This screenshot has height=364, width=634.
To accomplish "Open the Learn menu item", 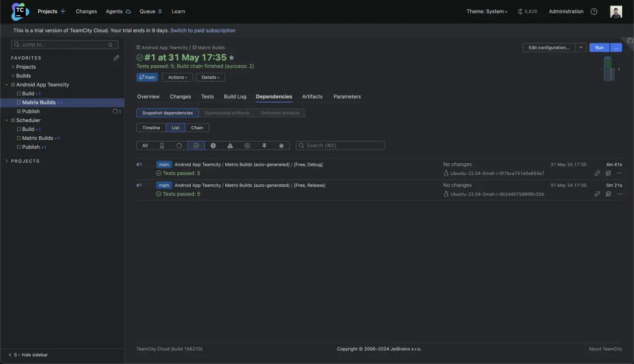I will [x=178, y=11].
